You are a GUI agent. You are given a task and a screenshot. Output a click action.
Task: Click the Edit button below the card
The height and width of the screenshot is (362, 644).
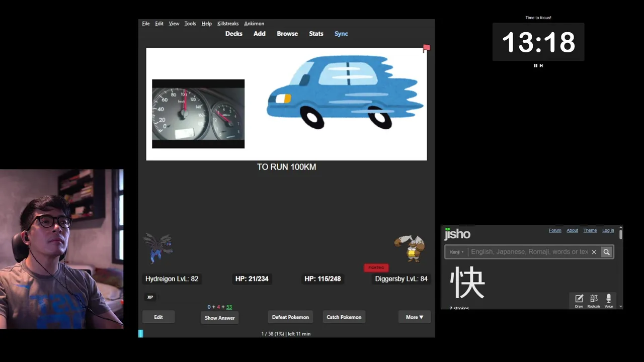158,317
